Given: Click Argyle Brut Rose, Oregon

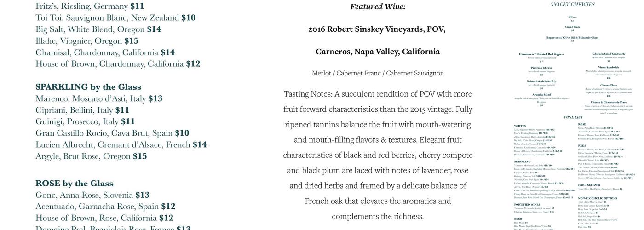Looking at the screenshot, I should 91,156.
